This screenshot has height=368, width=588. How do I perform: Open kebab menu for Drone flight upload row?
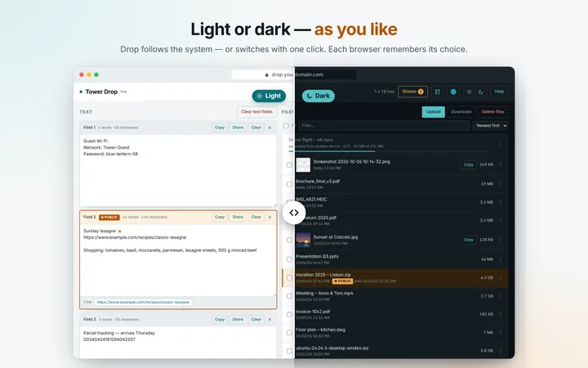(x=501, y=144)
